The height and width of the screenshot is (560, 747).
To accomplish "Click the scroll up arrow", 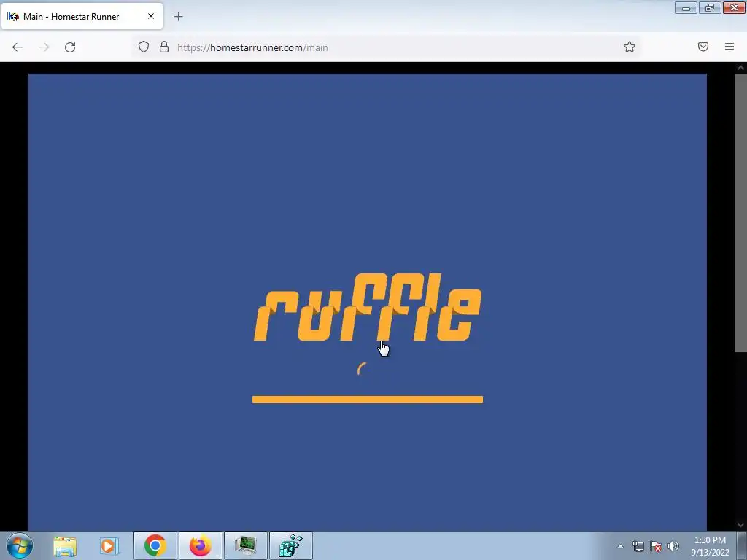I will point(740,68).
